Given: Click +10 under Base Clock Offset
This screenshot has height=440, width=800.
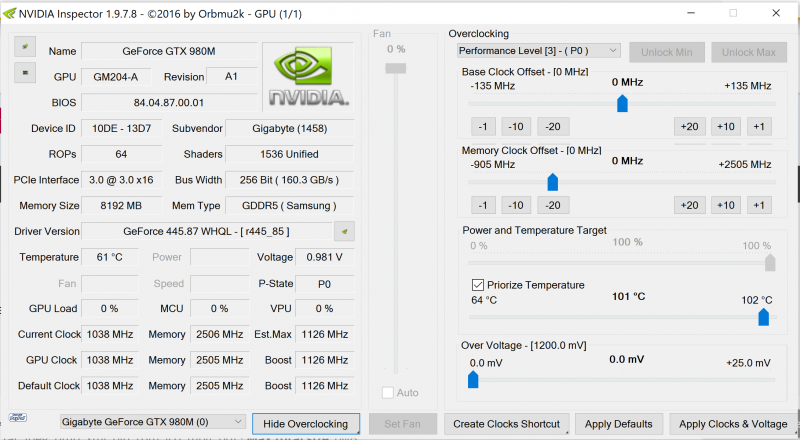Looking at the screenshot, I should click(x=726, y=127).
